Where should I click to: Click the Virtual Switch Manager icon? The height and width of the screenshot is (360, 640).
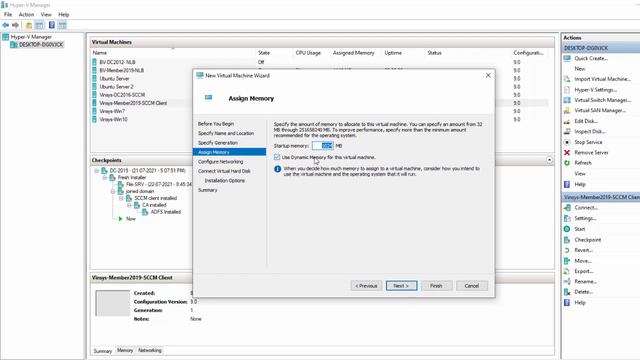[567, 100]
